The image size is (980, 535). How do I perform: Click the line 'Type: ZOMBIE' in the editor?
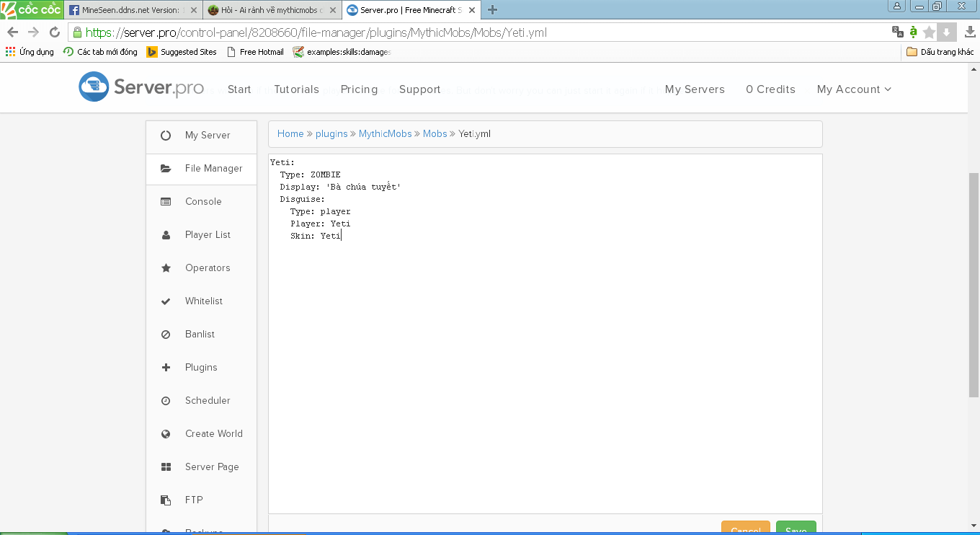311,174
